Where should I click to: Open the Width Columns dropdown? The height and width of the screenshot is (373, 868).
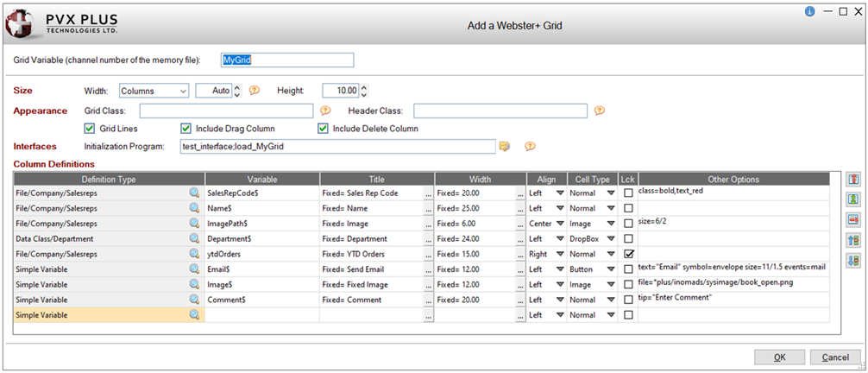[x=181, y=91]
